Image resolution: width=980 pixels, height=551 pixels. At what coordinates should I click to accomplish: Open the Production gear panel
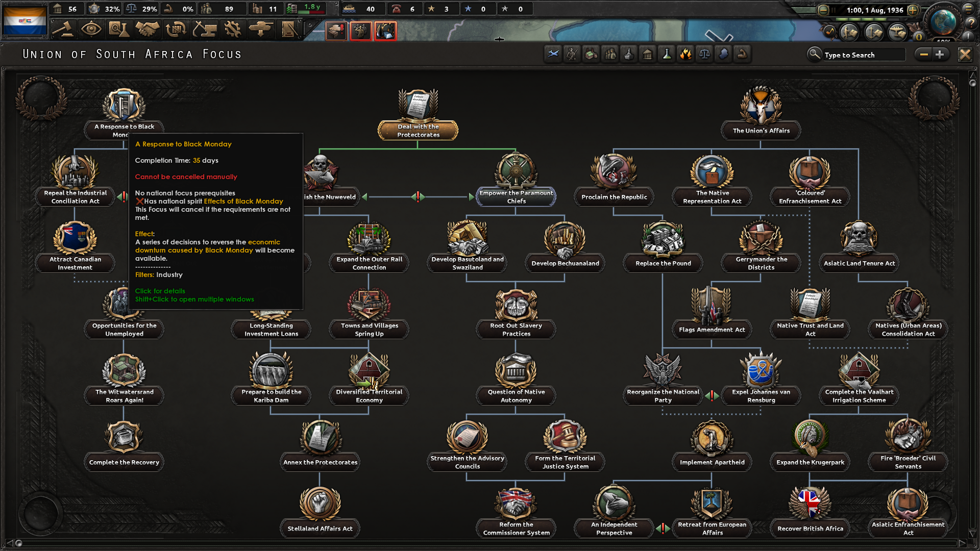pos(233,29)
